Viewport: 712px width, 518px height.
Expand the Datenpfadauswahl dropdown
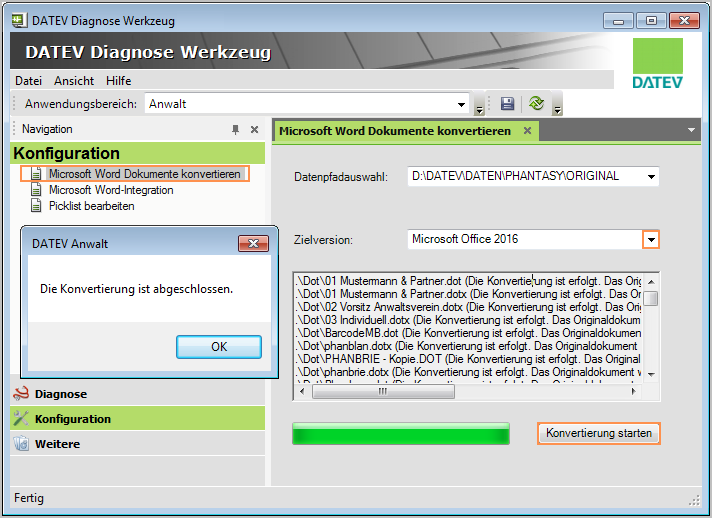pos(651,177)
